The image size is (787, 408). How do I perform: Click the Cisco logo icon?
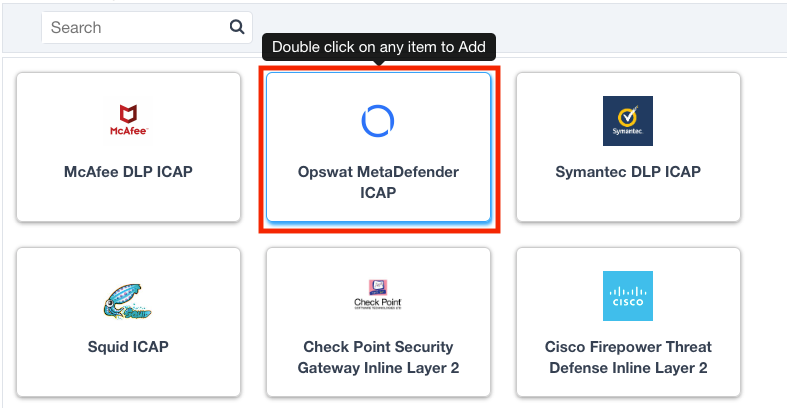(x=628, y=296)
